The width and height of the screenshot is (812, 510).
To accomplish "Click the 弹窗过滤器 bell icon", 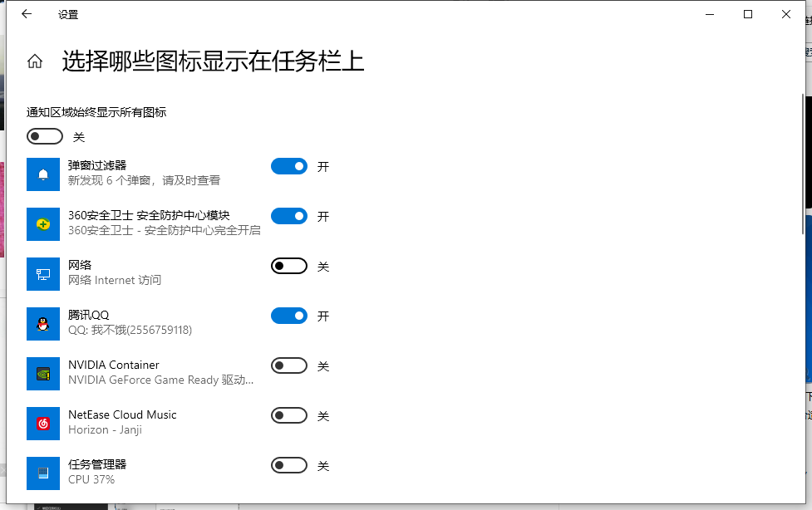I will (43, 174).
